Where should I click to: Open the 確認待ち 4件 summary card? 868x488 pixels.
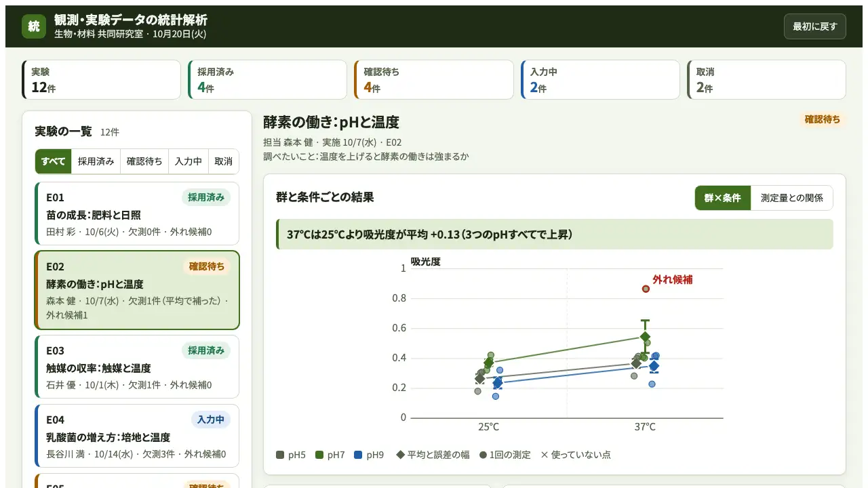pos(434,79)
